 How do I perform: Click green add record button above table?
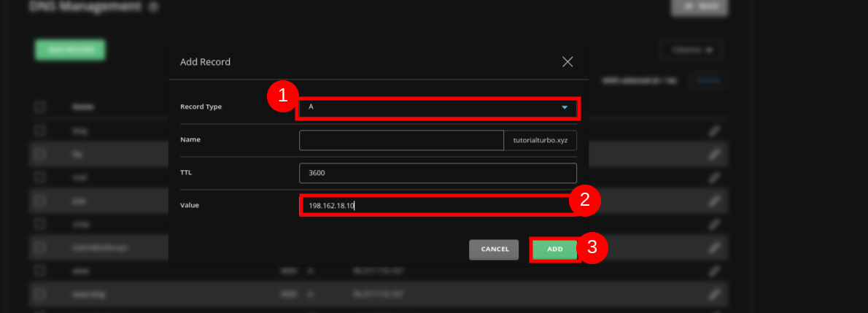click(69, 50)
